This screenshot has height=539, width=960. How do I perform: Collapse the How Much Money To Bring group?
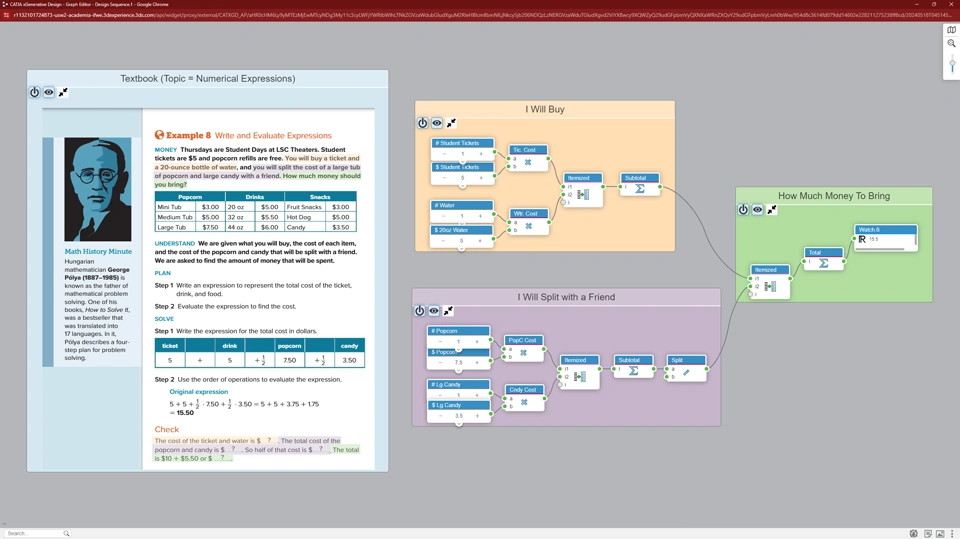[771, 209]
